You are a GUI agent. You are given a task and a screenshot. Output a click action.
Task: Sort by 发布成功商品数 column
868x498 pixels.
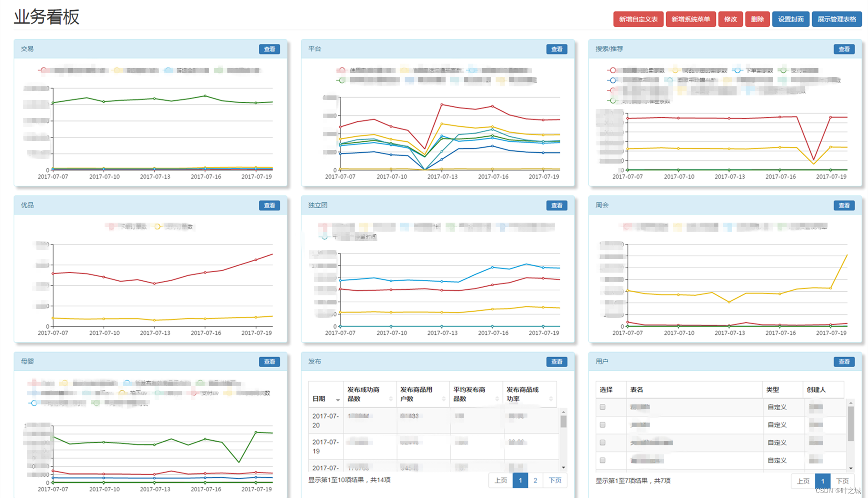[x=370, y=394]
